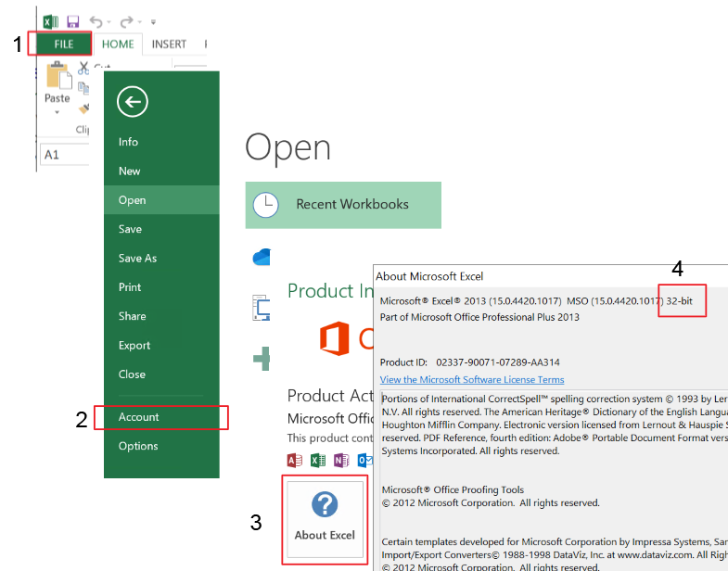Click the OneDrive cloud icon
Image resolution: width=728 pixels, height=571 pixels.
[x=262, y=257]
